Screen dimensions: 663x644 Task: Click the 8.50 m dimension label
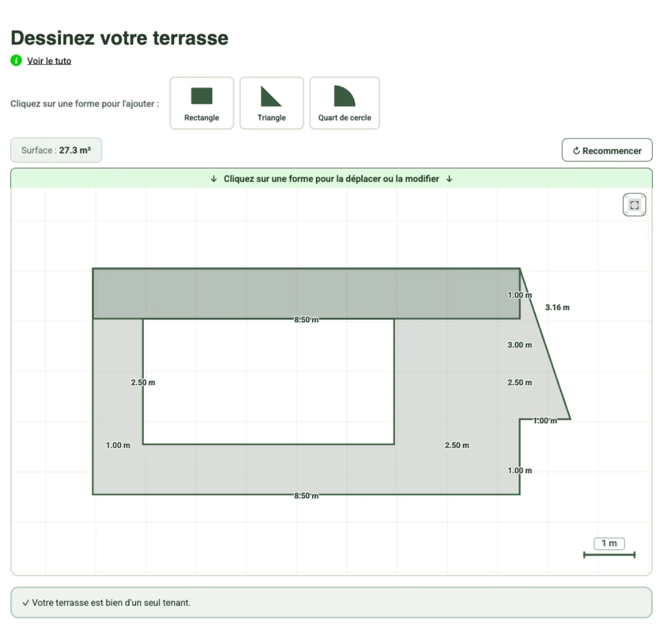pyautogui.click(x=306, y=319)
